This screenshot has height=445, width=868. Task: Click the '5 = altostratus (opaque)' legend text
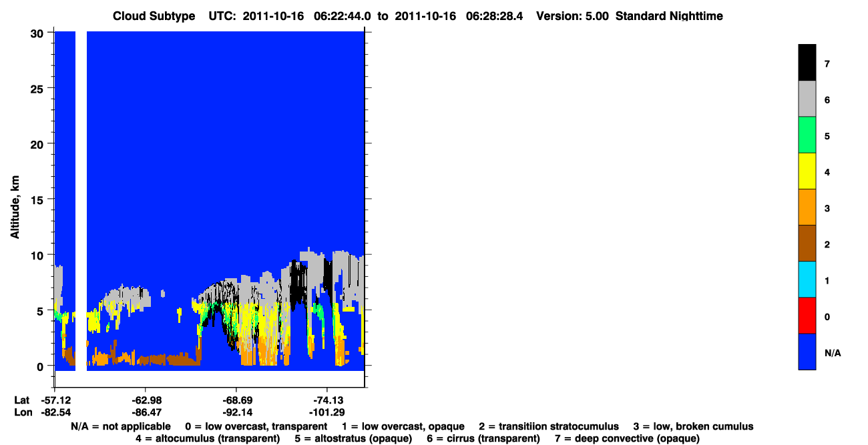click(x=353, y=438)
